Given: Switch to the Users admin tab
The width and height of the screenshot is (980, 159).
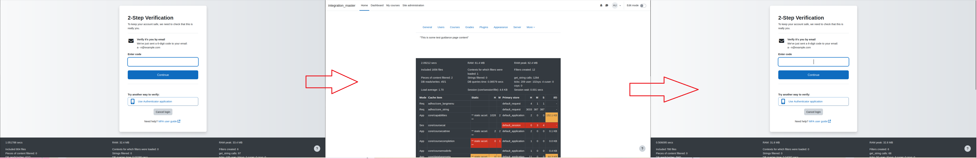Looking at the screenshot, I should [x=441, y=27].
